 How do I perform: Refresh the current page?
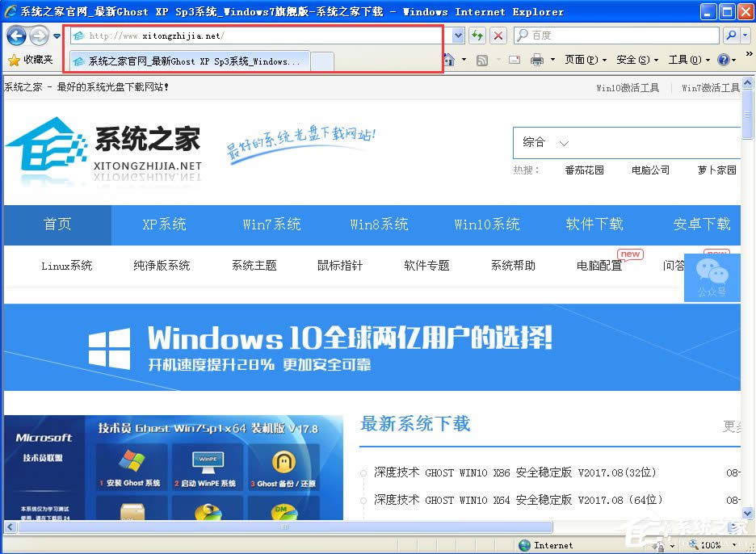click(477, 36)
